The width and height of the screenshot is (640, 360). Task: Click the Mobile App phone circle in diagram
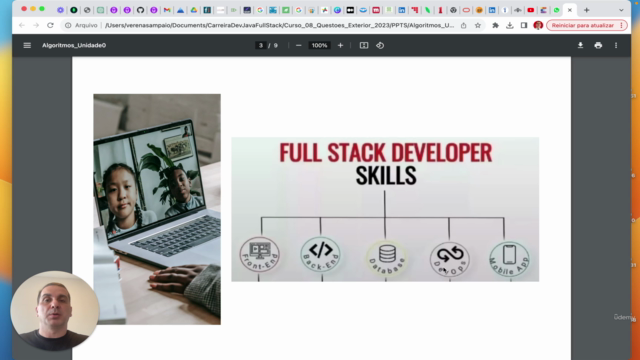pos(509,259)
